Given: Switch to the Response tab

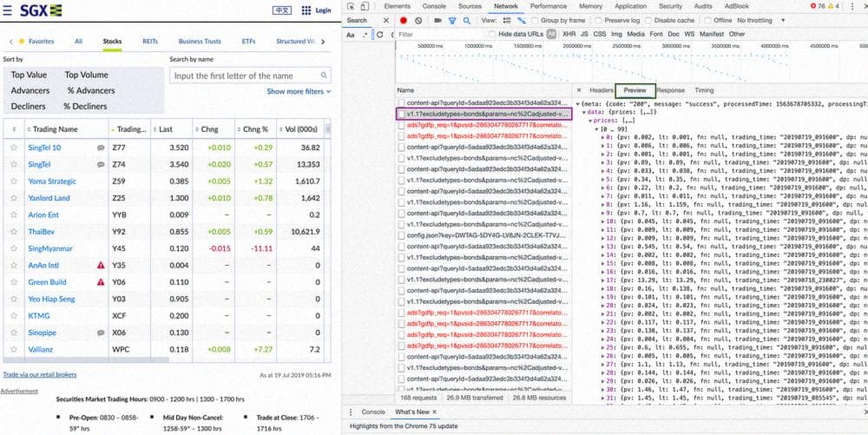Looking at the screenshot, I should point(670,90).
